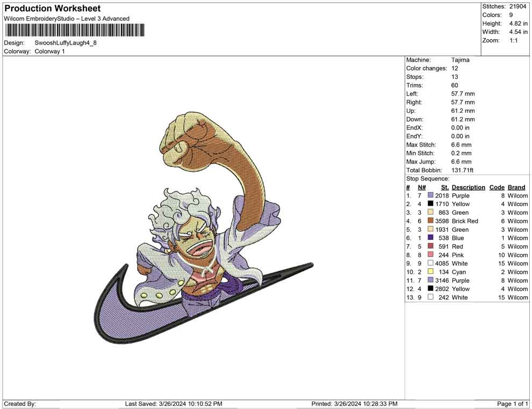Viewport: 532px width, 409px height.
Task: Click the white swatch for stop 13 (242)
Action: pyautogui.click(x=430, y=297)
